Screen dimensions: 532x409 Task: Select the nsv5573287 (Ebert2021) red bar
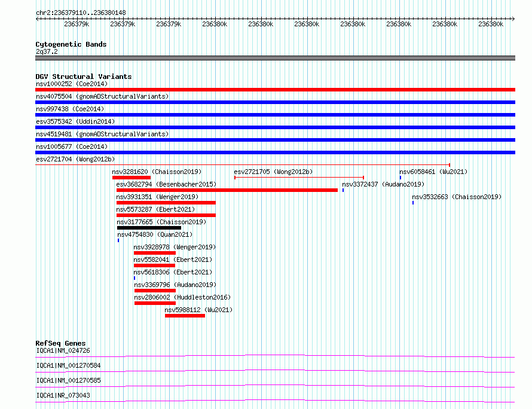coord(166,215)
